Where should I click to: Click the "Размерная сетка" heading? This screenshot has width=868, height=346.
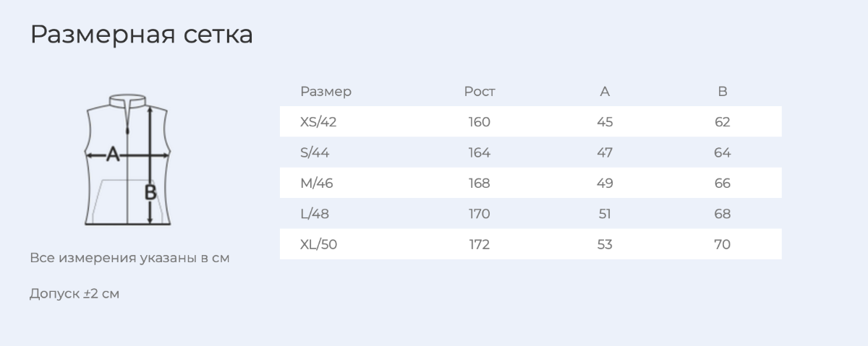click(x=142, y=34)
